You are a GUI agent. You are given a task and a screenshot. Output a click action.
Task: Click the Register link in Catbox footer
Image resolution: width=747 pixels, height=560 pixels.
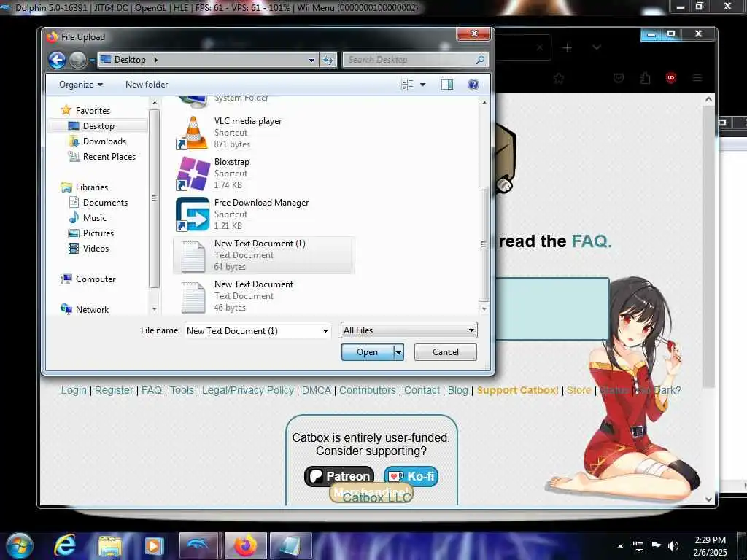coord(114,391)
